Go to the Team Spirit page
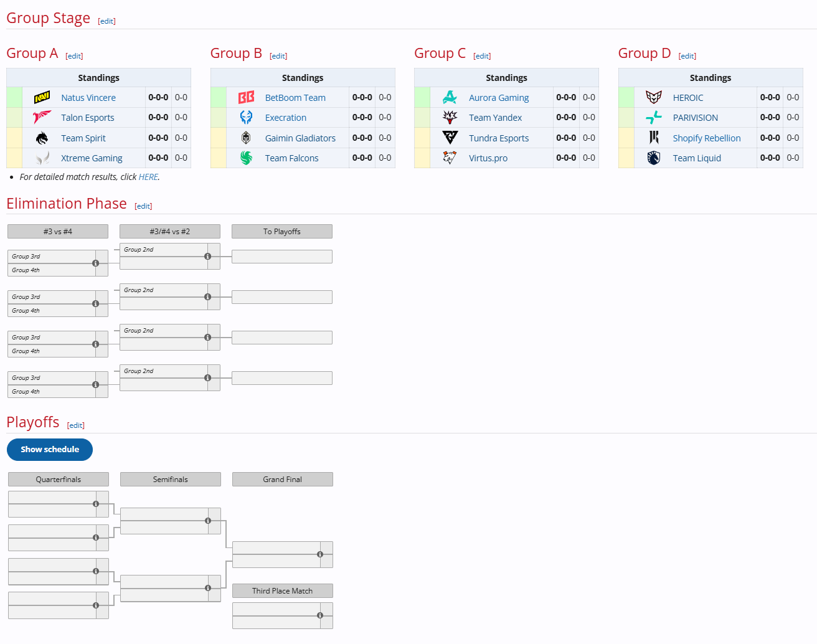This screenshot has width=817, height=644. click(83, 138)
